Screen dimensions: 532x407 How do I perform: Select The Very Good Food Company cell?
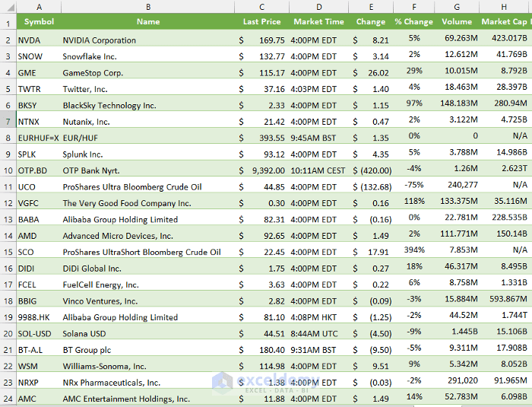[148, 201]
